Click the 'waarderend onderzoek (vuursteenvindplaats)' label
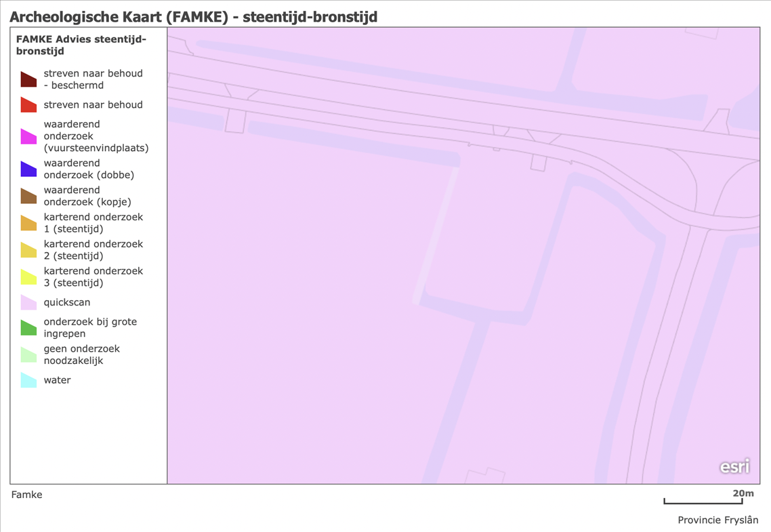Image resolution: width=771 pixels, height=532 pixels. tap(96, 136)
